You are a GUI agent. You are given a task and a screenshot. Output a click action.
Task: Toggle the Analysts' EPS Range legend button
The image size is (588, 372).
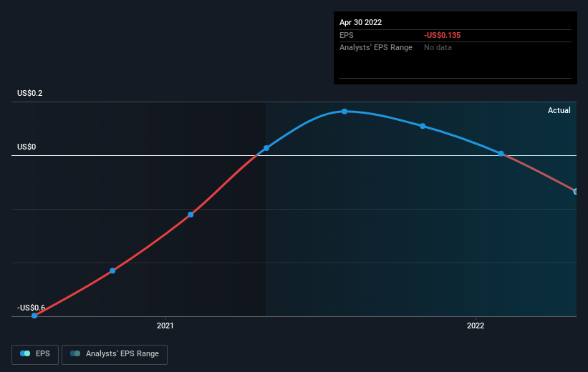(115, 354)
